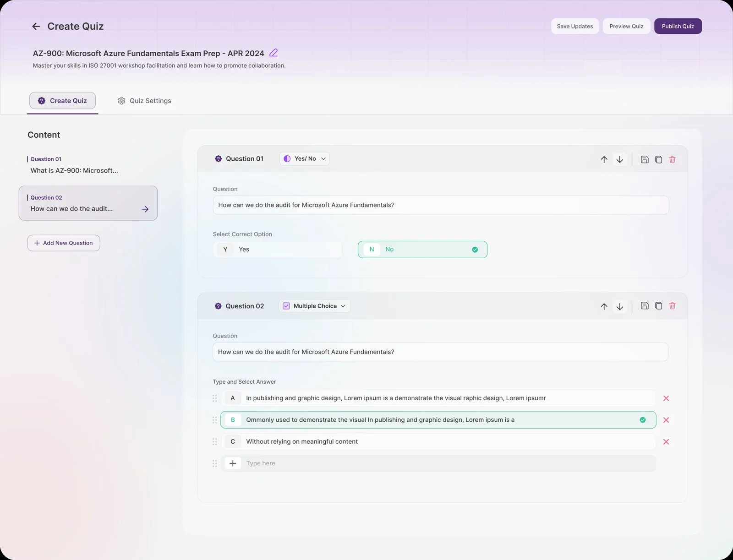Save Question 01 with the disk icon
The width and height of the screenshot is (733, 560).
click(x=645, y=159)
